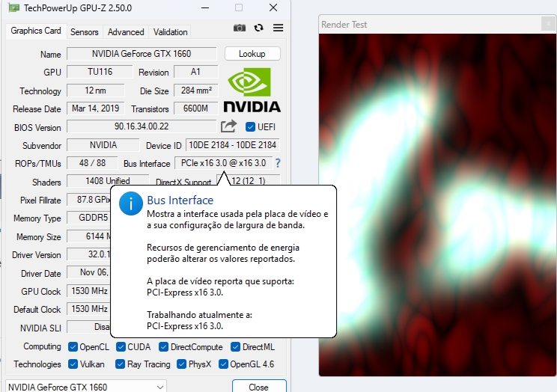Click the blue info icon in tooltip
Screen dimensions: 557x392
[131, 203]
